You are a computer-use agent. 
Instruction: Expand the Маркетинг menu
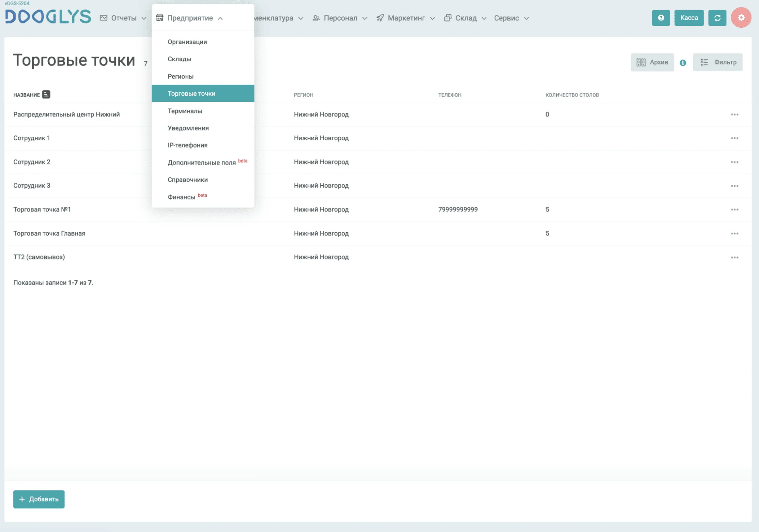[406, 18]
